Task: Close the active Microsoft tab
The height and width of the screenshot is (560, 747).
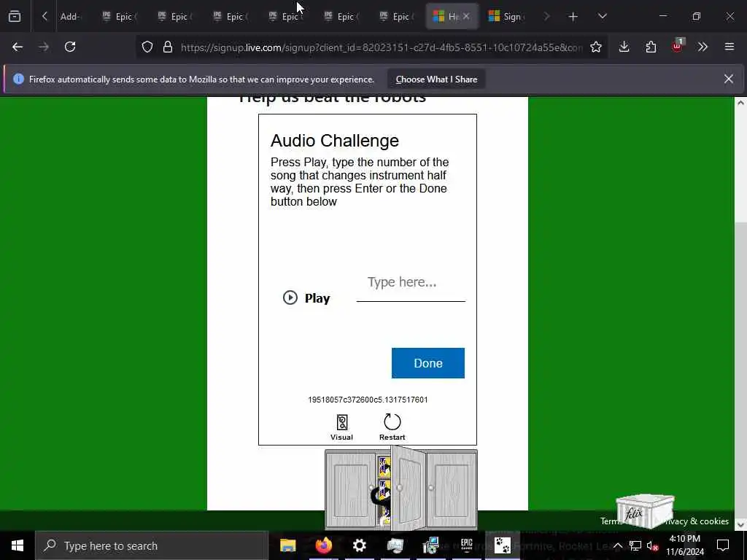Action: 466,16
